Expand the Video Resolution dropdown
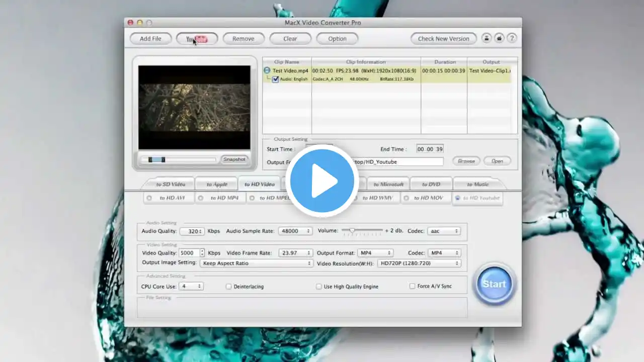The height and width of the screenshot is (362, 644). tap(419, 263)
